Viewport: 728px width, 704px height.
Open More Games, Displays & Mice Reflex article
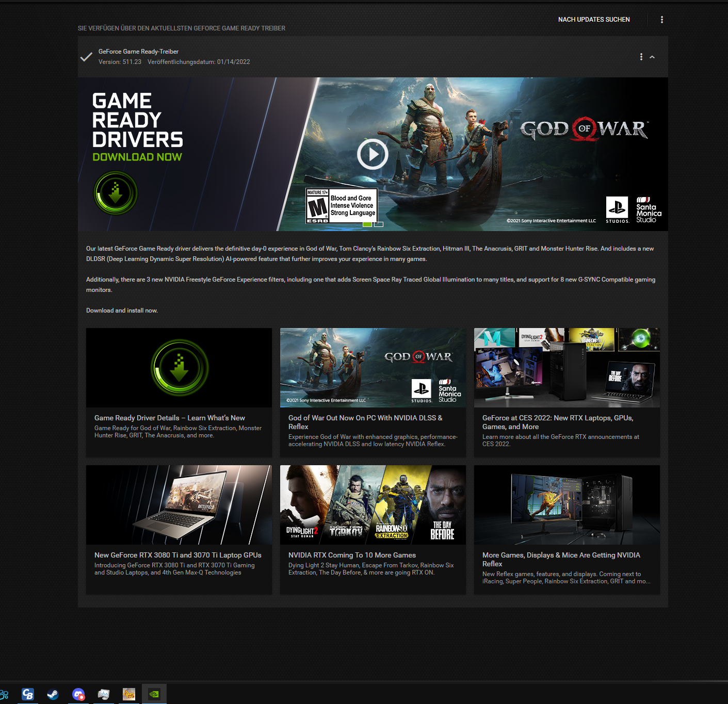pyautogui.click(x=561, y=559)
